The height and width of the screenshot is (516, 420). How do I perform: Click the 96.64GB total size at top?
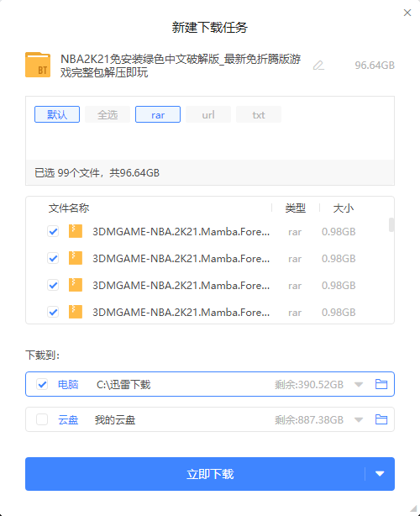(x=375, y=66)
